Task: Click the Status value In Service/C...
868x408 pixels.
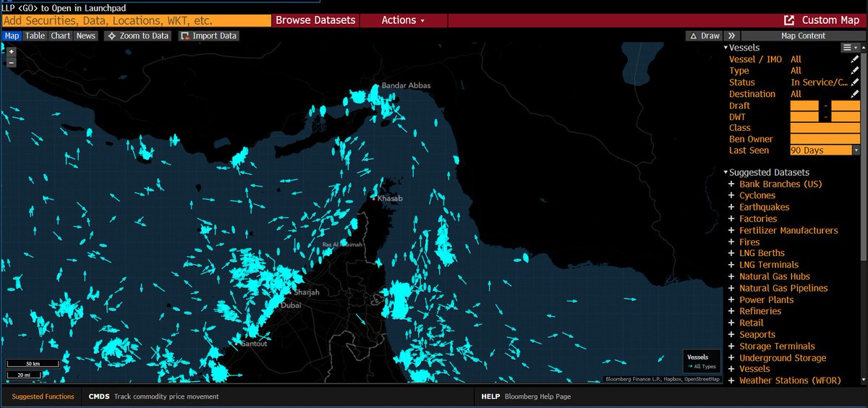Action: (x=820, y=82)
